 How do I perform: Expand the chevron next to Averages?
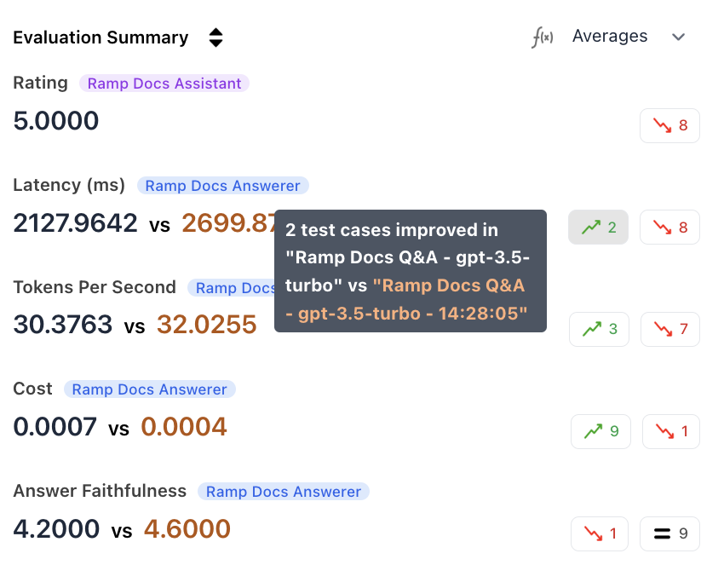pyautogui.click(x=678, y=37)
